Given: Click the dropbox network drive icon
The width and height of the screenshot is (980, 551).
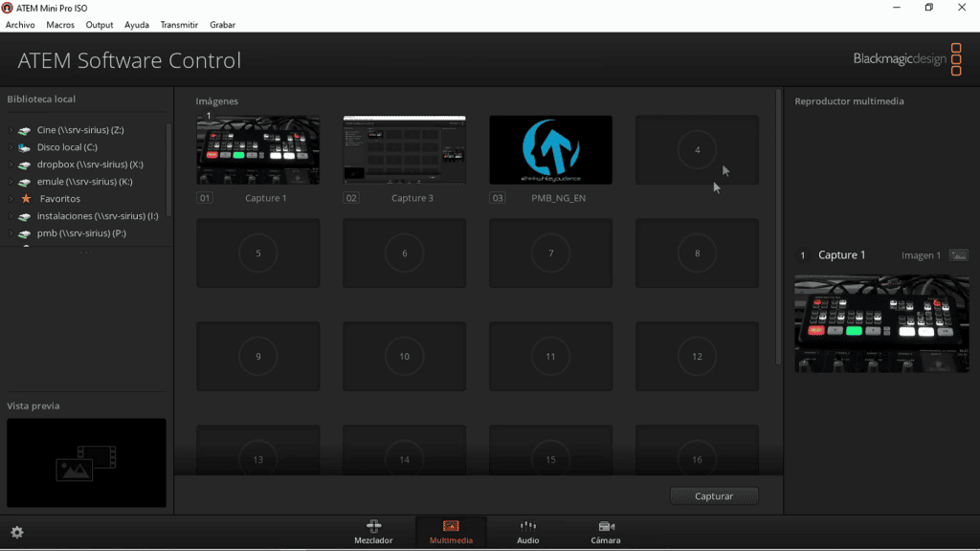Looking at the screenshot, I should tap(24, 165).
